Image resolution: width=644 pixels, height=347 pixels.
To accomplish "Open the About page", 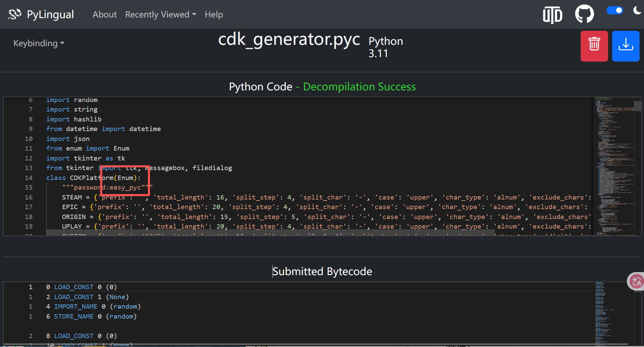I will [x=104, y=14].
